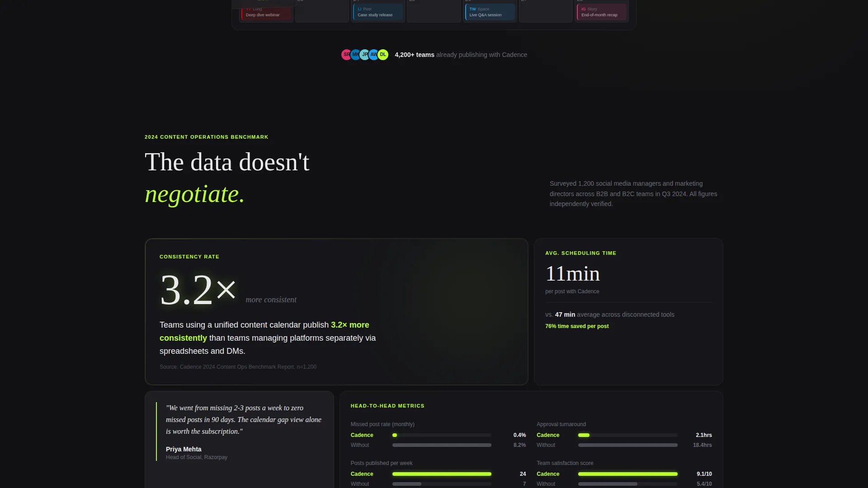Click the AW avatar circle
868x488 pixels.
pos(373,55)
